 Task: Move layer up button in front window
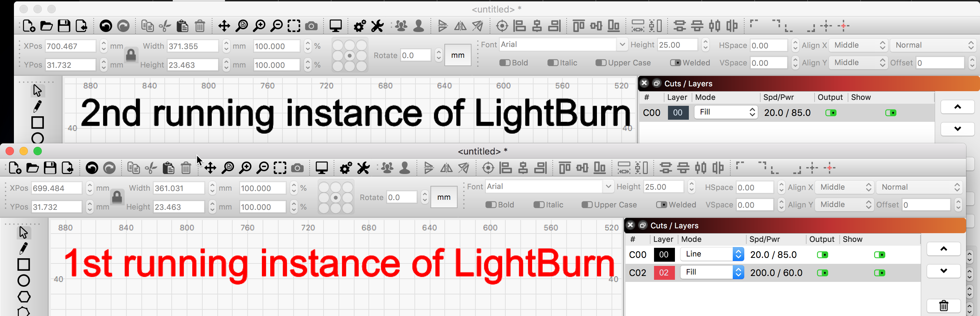click(943, 249)
